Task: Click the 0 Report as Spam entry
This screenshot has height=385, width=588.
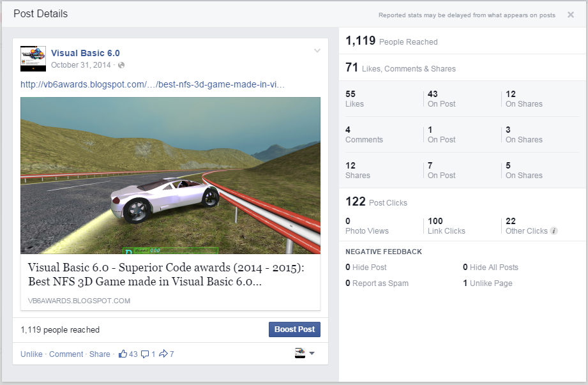Action: pos(377,283)
